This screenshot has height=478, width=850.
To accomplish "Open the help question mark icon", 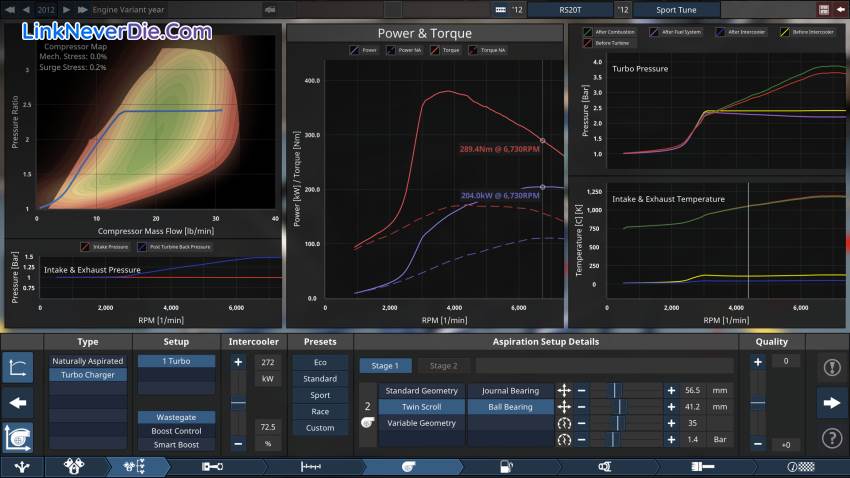I will [x=831, y=438].
